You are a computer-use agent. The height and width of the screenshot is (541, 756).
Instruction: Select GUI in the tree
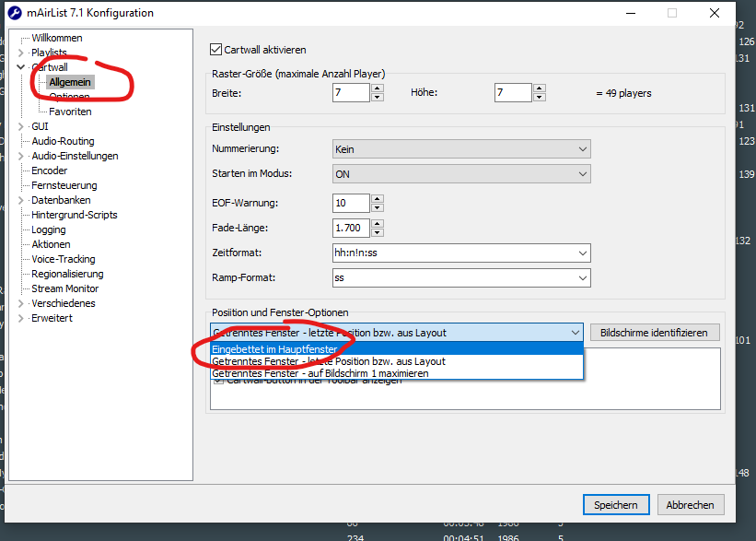[x=40, y=126]
